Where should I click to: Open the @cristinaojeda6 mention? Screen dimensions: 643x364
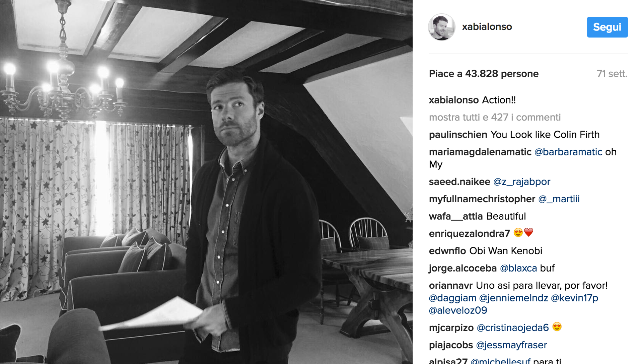[x=513, y=328]
